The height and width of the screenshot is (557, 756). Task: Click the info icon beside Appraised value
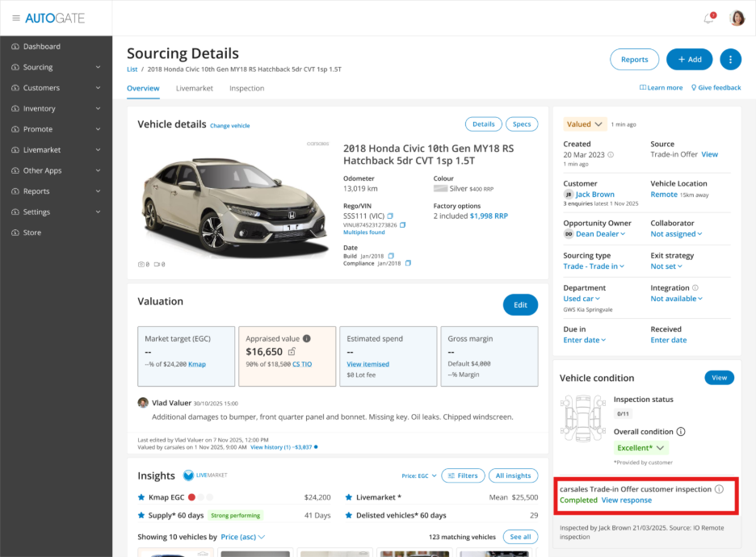[x=307, y=339]
